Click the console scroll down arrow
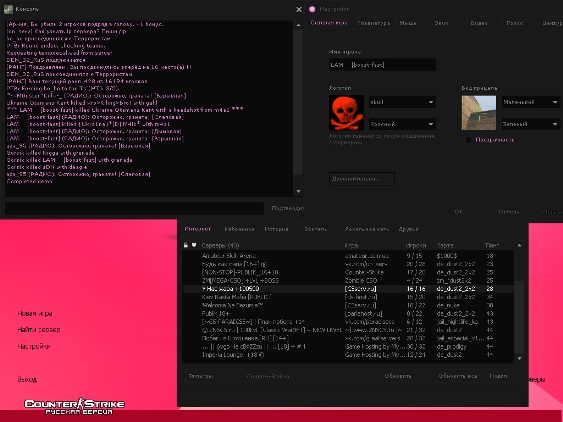Viewport: 563px width, 422px height. tap(298, 191)
